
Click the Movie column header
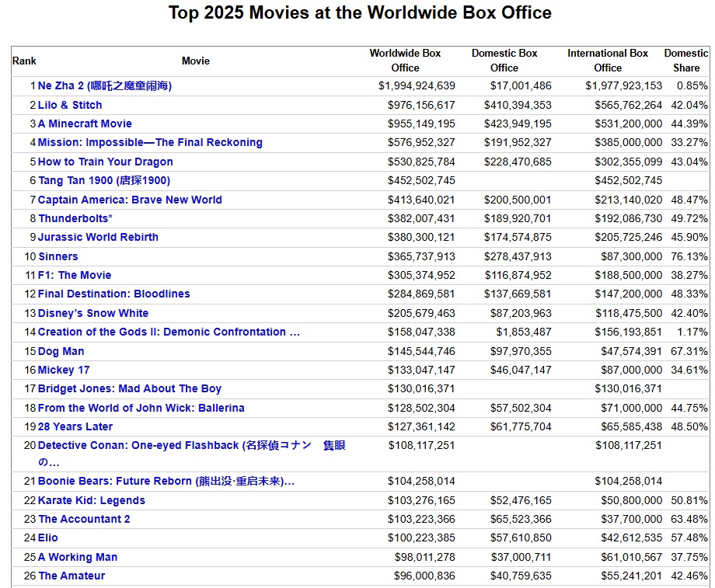tap(196, 61)
